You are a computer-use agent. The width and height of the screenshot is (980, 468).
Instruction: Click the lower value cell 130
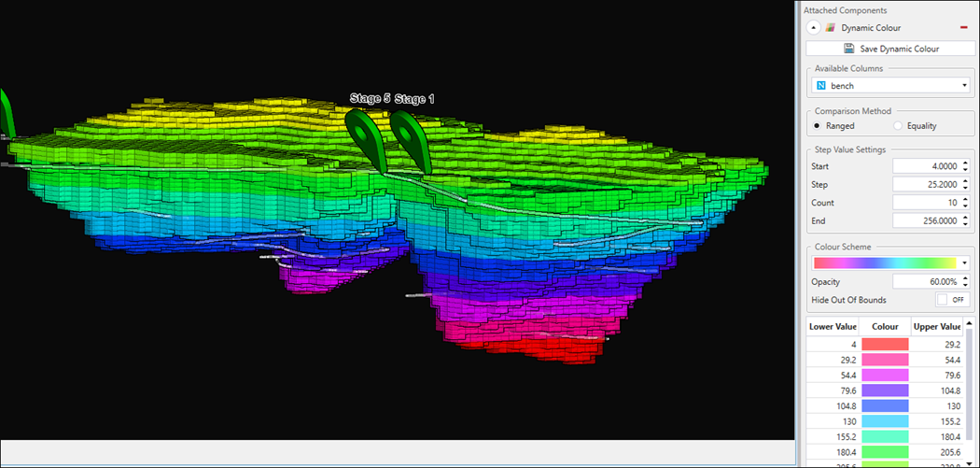(x=833, y=421)
